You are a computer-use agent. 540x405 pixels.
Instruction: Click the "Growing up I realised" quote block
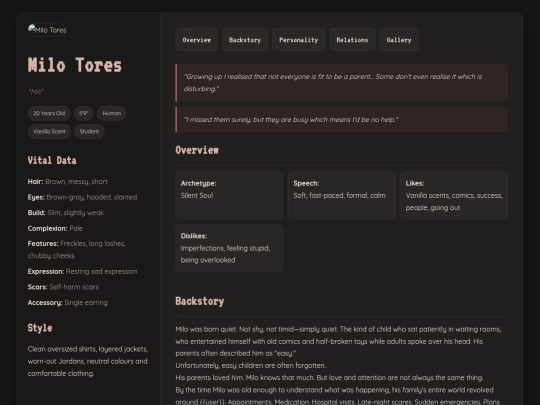click(341, 83)
